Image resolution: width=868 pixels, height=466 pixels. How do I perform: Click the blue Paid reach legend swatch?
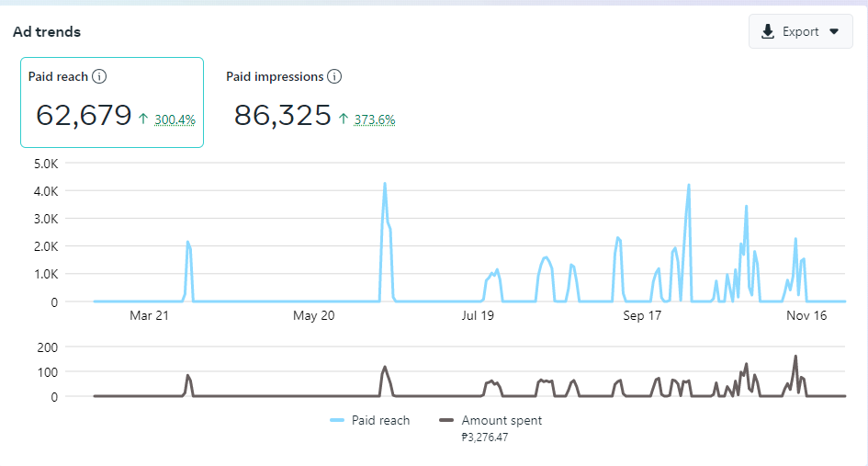point(336,420)
